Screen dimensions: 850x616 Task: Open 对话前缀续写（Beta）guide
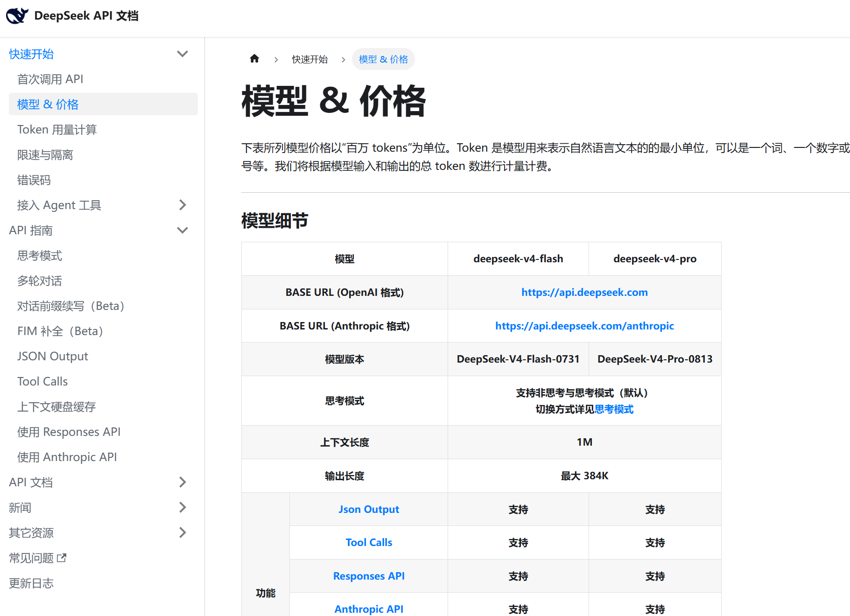(70, 306)
